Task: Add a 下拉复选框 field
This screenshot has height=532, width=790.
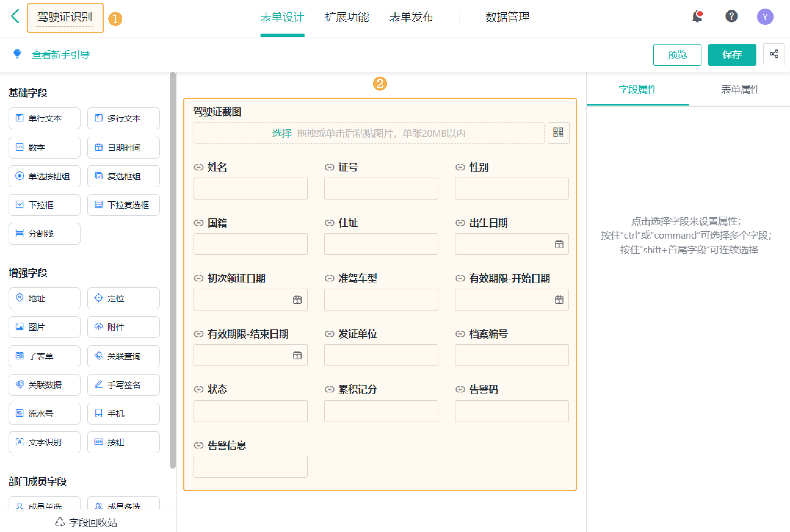Action: pos(124,205)
